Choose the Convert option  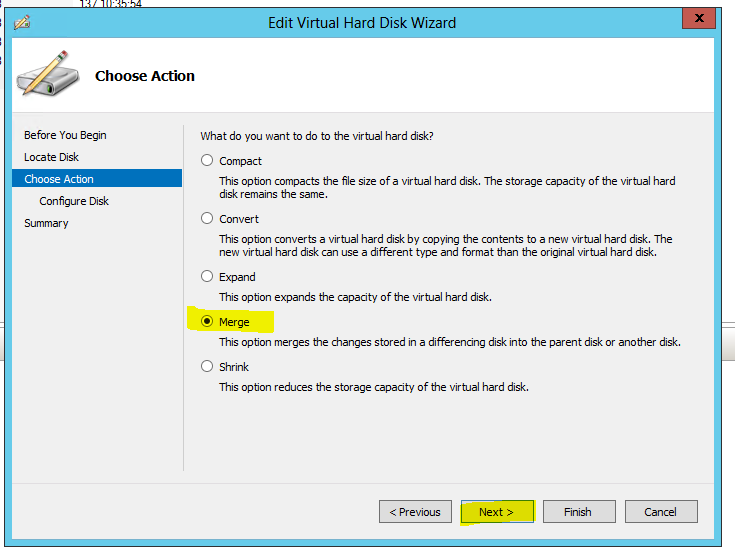[207, 218]
